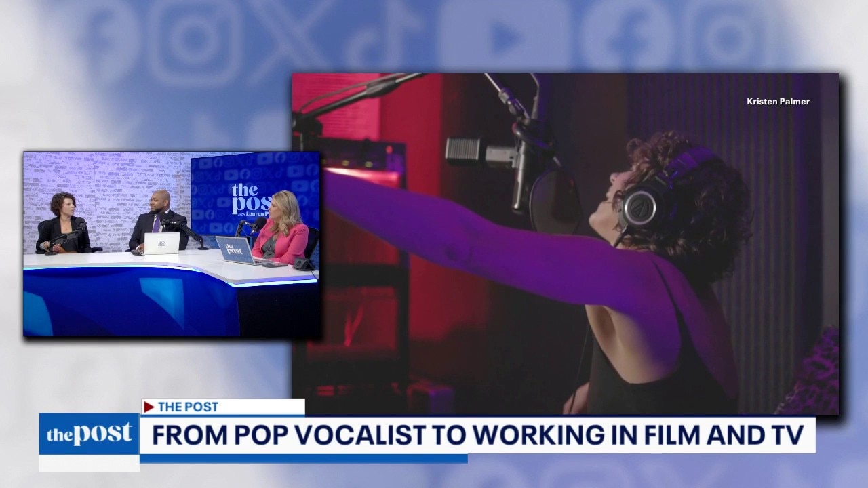Click the blue progress bar under headline
The image size is (868, 488).
303,459
